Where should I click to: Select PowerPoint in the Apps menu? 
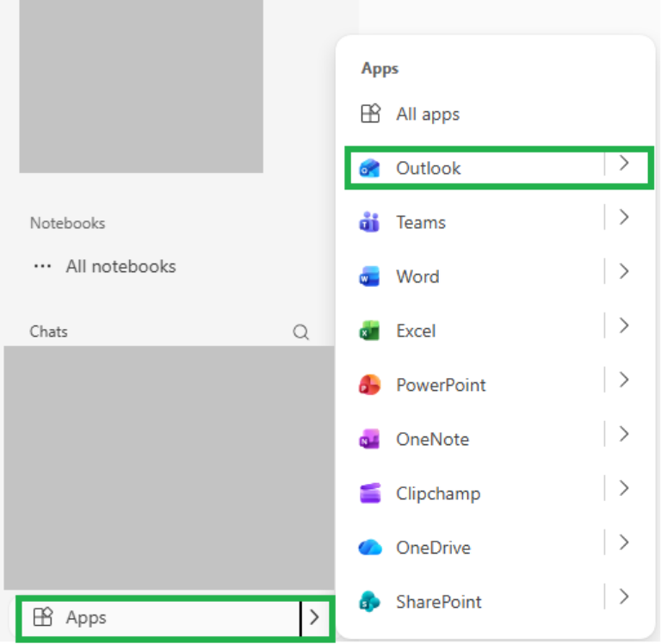441,385
